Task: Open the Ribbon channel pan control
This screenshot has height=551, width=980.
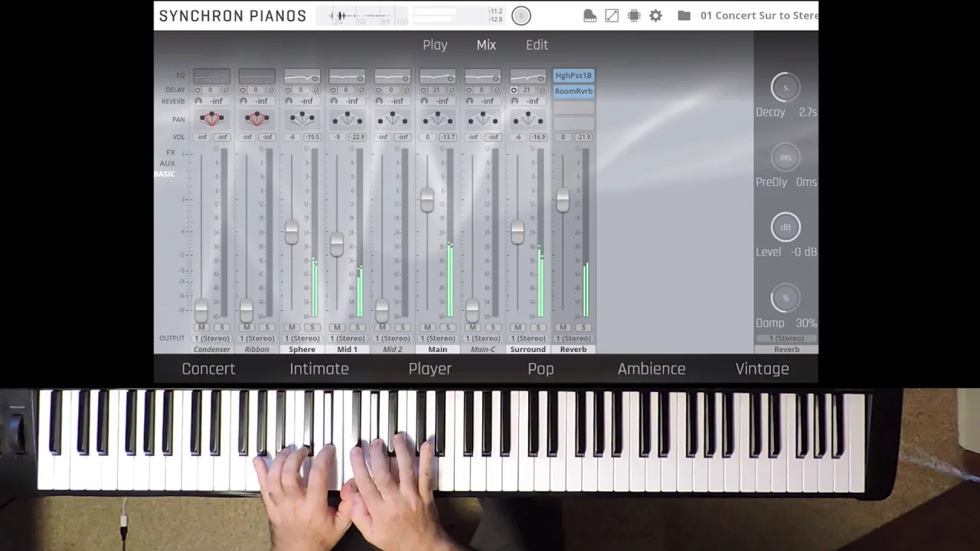Action: pyautogui.click(x=256, y=119)
